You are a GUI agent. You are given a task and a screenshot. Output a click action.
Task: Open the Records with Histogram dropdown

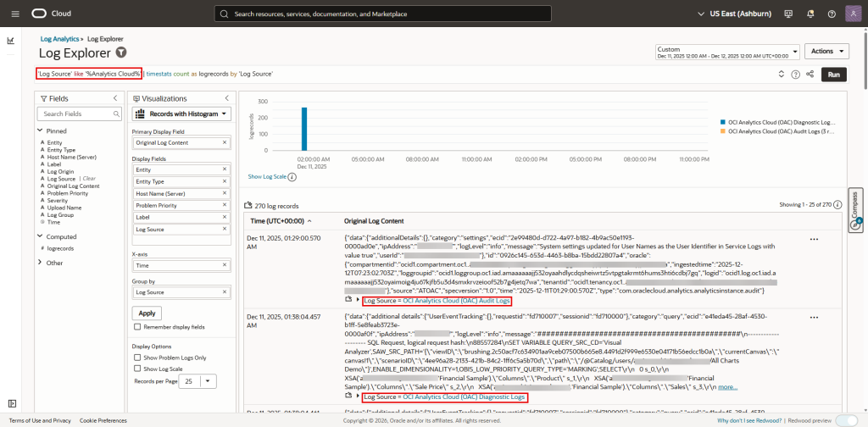(183, 114)
